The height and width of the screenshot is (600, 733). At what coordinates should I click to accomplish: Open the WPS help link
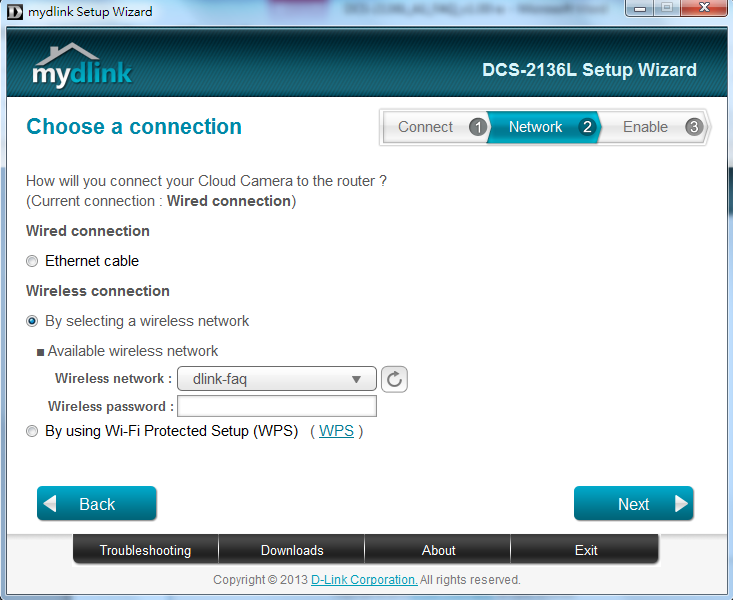(x=336, y=431)
